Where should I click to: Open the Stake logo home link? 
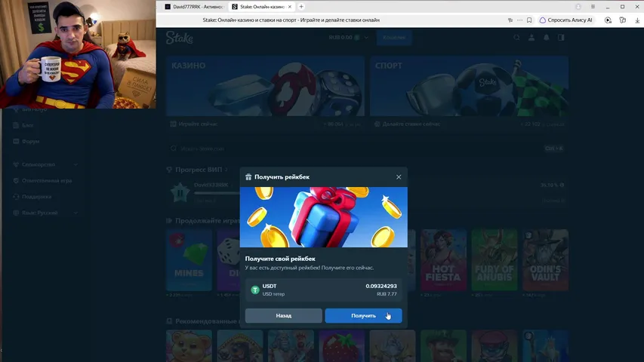pyautogui.click(x=180, y=38)
